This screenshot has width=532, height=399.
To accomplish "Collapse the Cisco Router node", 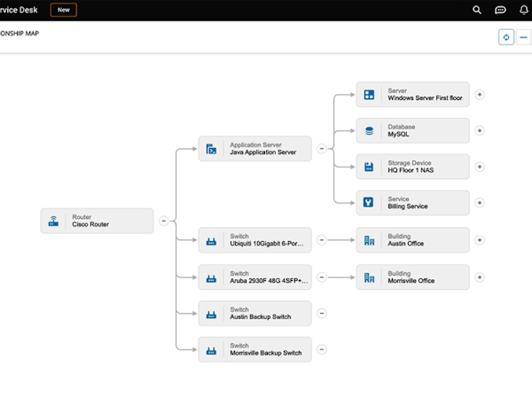I will click(163, 221).
